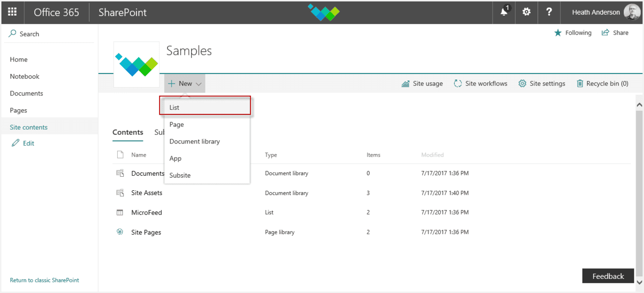The image size is (644, 293).
Task: Switch to the Contents tab
Action: pyautogui.click(x=128, y=132)
